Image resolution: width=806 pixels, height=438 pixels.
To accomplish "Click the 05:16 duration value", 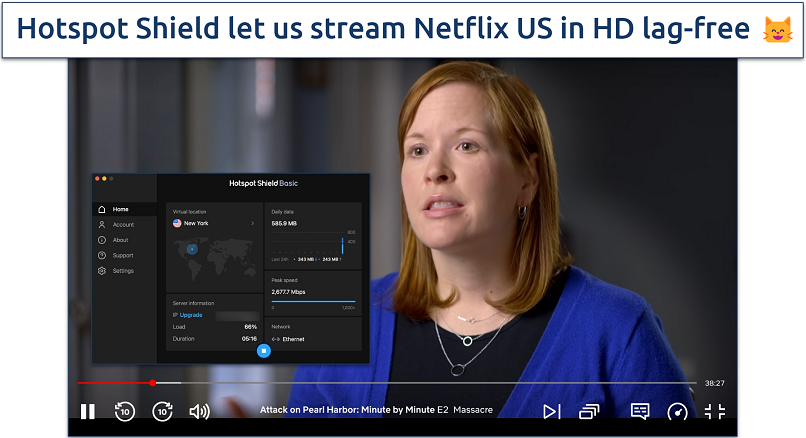I will [249, 339].
